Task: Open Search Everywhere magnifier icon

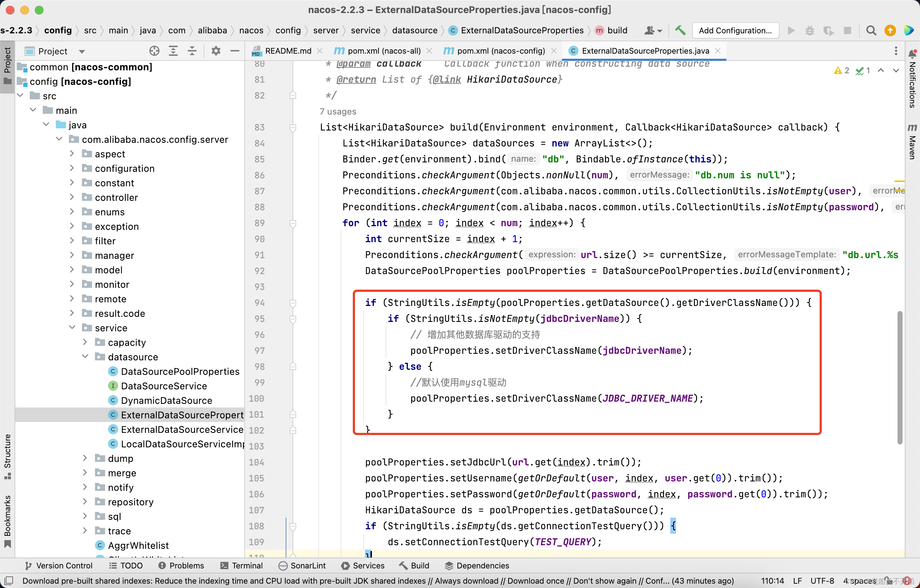Action: click(x=871, y=30)
